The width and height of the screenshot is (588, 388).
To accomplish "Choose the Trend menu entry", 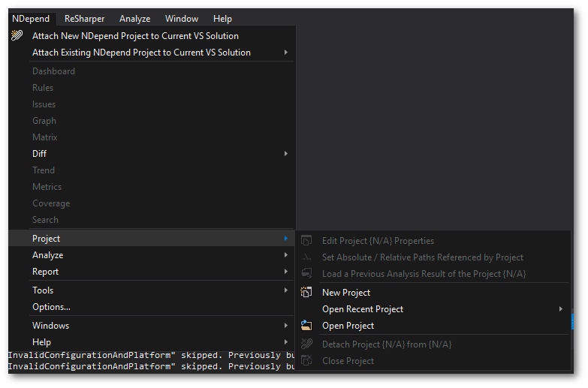I will coord(152,170).
